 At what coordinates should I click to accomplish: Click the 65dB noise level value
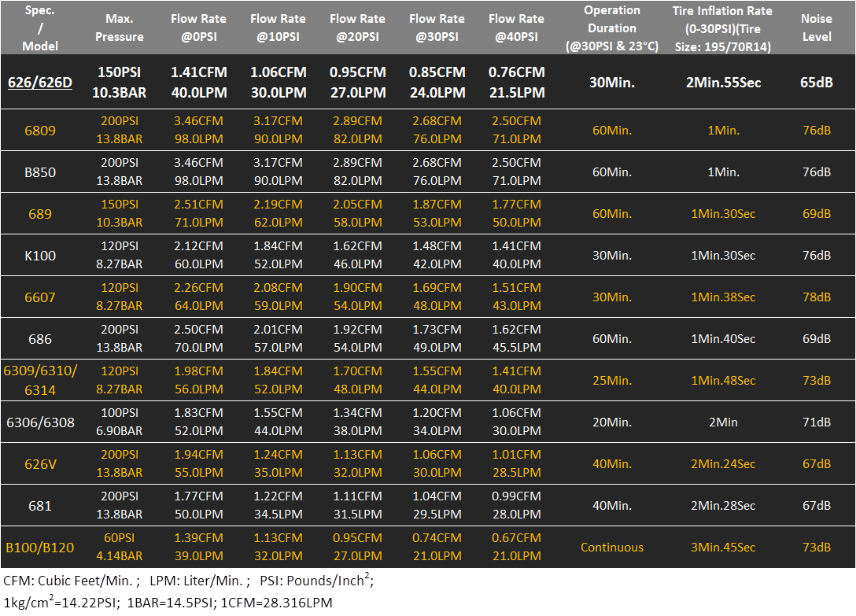(816, 83)
